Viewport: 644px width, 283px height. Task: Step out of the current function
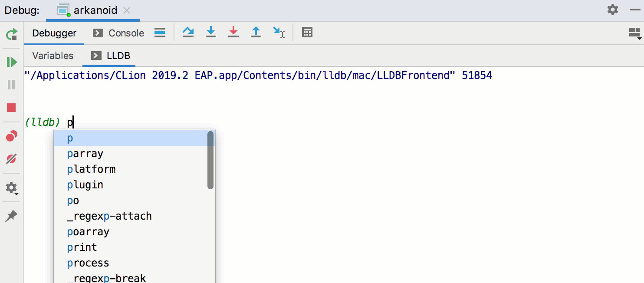[x=256, y=32]
